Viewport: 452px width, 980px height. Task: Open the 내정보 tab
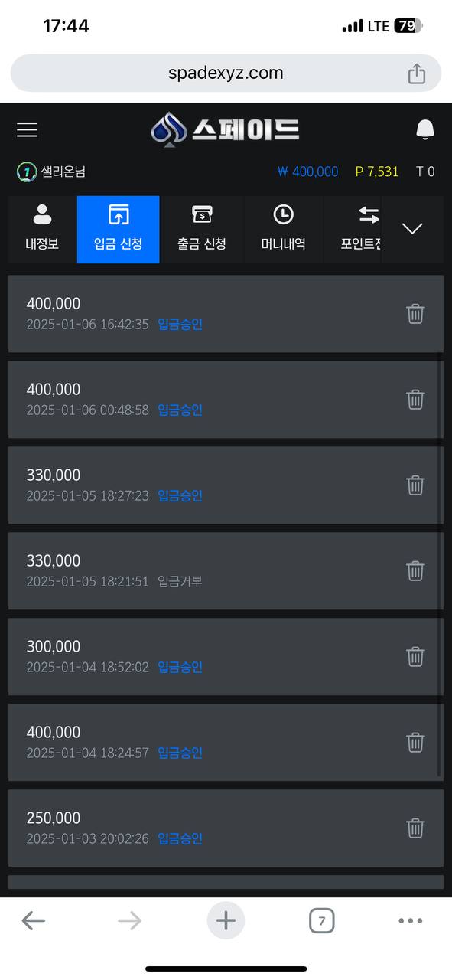click(42, 230)
